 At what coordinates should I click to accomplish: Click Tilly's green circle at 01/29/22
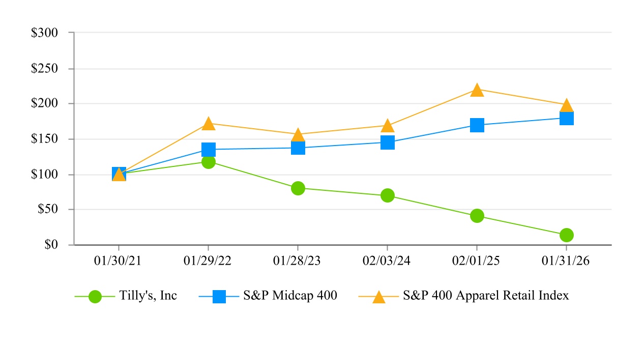coord(209,162)
